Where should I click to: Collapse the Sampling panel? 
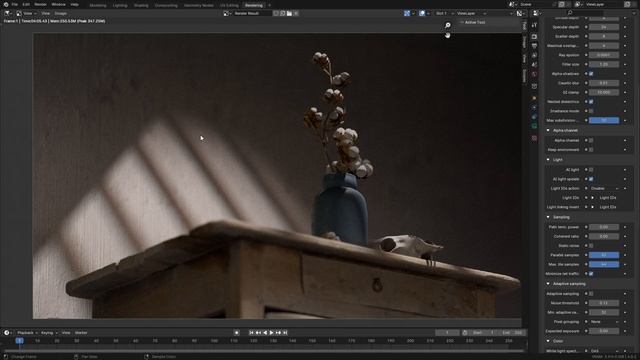pyautogui.click(x=548, y=218)
